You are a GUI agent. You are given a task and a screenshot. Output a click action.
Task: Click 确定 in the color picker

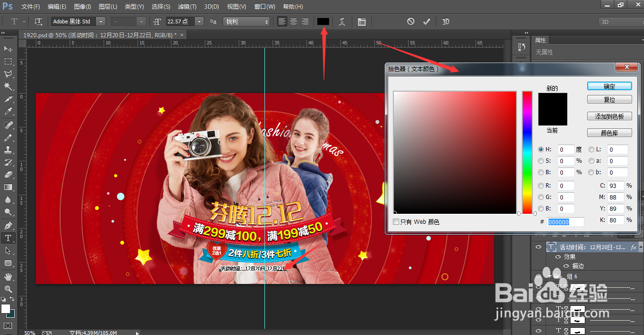coord(610,86)
